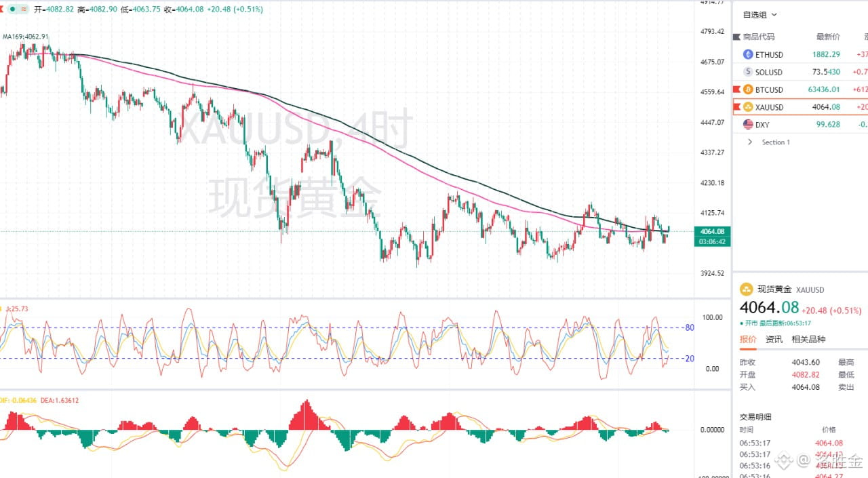The image size is (868, 478).
Task: Select the BTCUSD watchlist row
Action: pos(800,89)
